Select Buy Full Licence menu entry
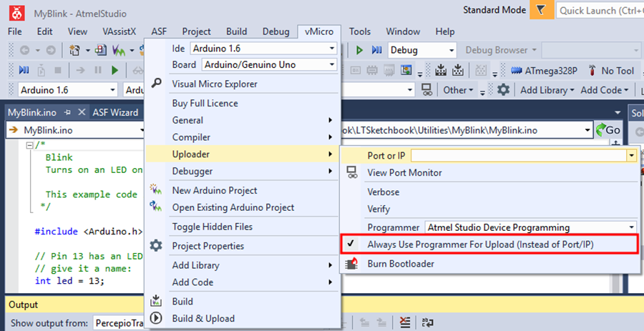 click(x=205, y=103)
